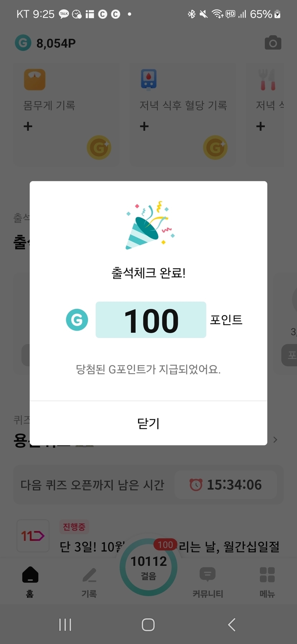Tap the G point balance icon

pyautogui.click(x=23, y=43)
